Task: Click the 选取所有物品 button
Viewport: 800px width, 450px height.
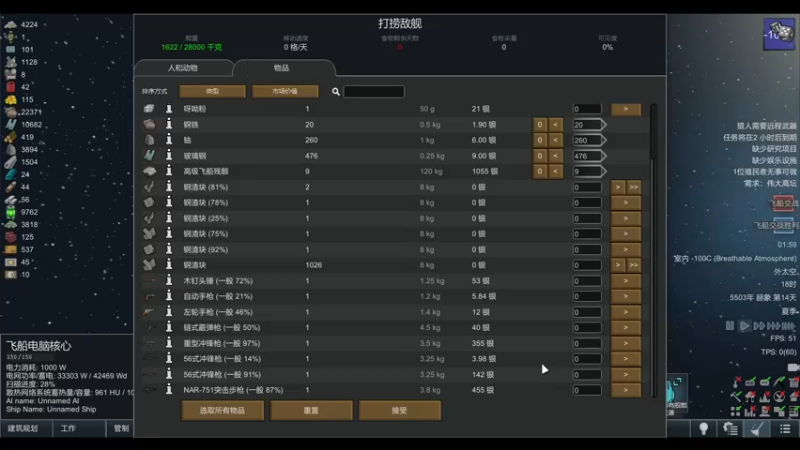Action: 222,411
